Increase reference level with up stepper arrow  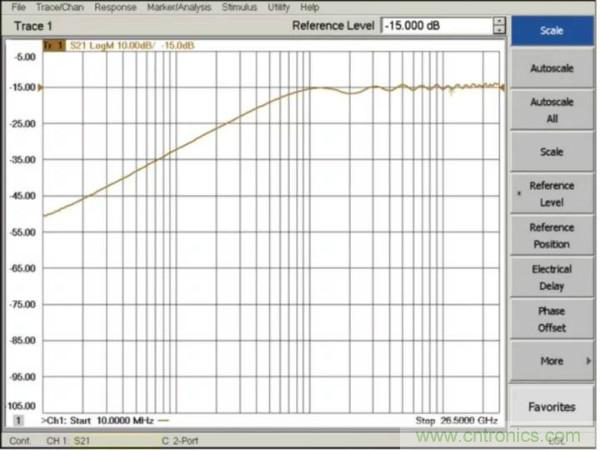(498, 22)
